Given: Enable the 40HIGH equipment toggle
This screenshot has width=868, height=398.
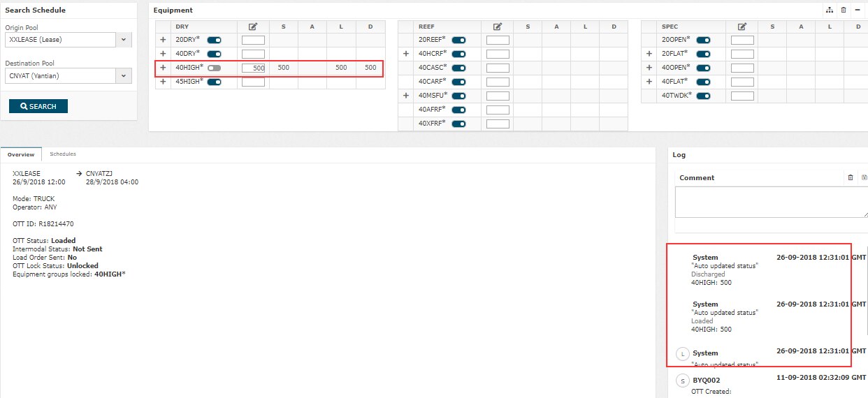Looking at the screenshot, I should 214,68.
